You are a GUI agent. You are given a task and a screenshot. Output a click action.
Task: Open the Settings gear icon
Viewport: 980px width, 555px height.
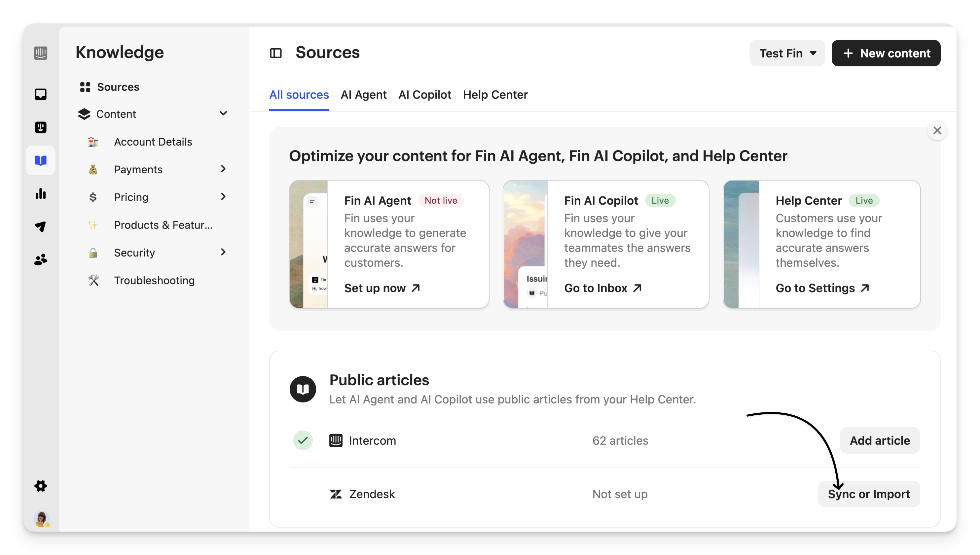click(40, 486)
